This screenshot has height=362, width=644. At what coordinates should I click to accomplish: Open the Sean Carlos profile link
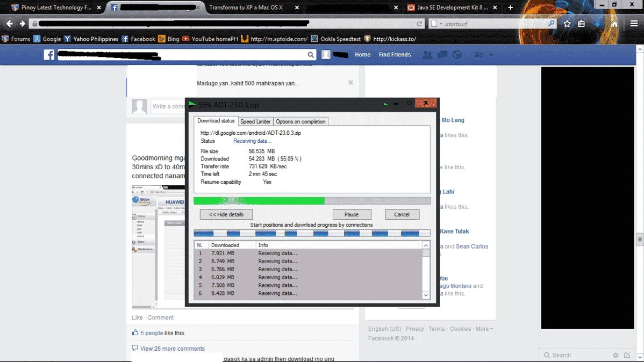coord(472,247)
